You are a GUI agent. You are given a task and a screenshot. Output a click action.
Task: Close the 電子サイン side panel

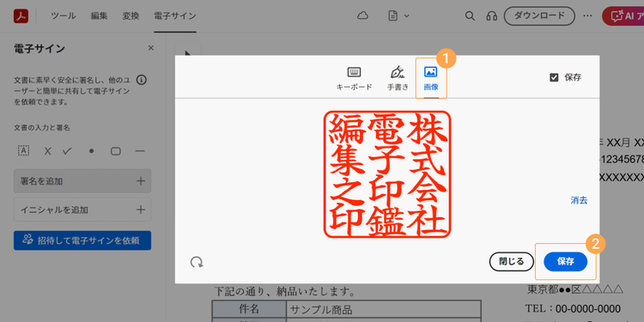click(151, 48)
